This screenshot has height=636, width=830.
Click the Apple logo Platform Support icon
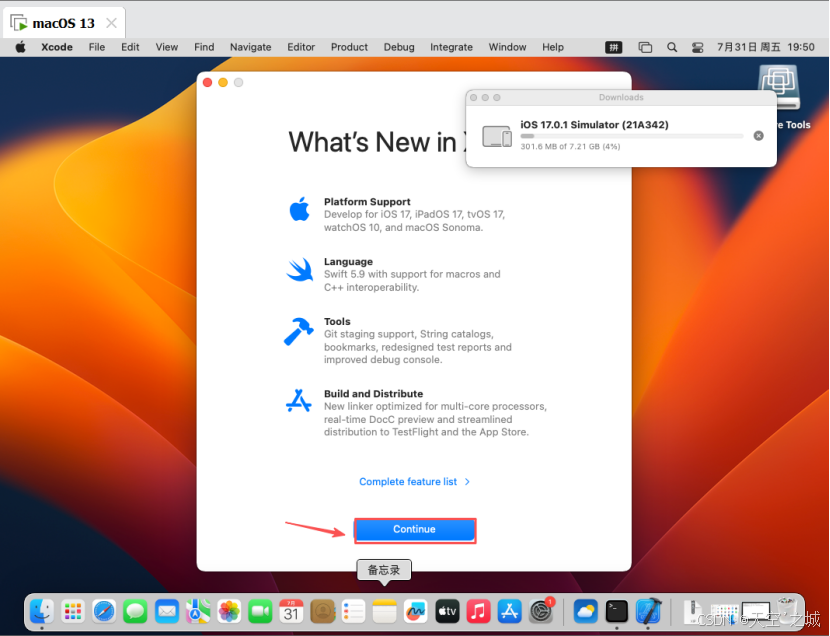[x=300, y=209]
